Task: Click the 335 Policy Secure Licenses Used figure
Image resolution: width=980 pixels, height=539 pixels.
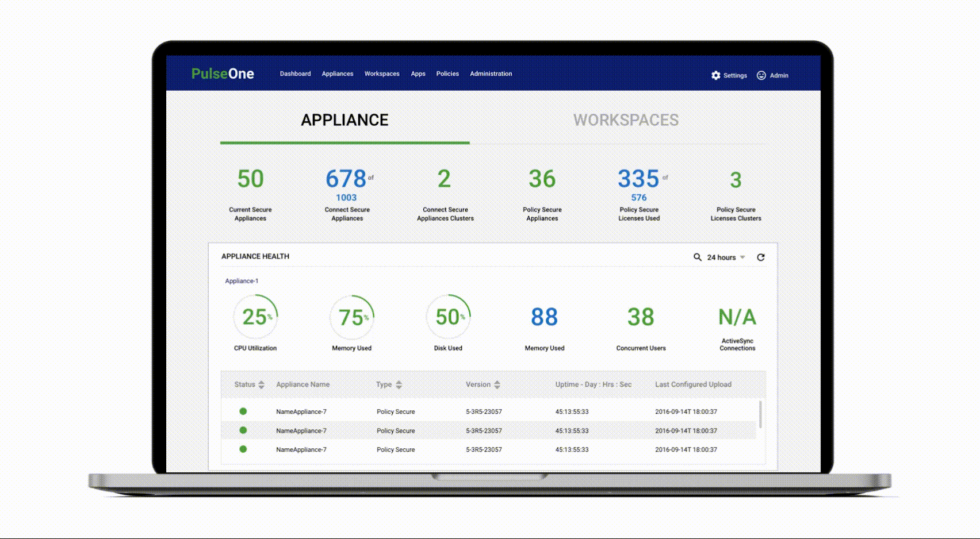Action: 638,179
